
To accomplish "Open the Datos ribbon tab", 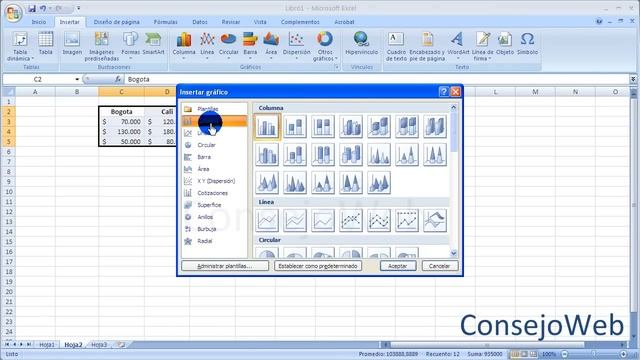I will click(200, 22).
